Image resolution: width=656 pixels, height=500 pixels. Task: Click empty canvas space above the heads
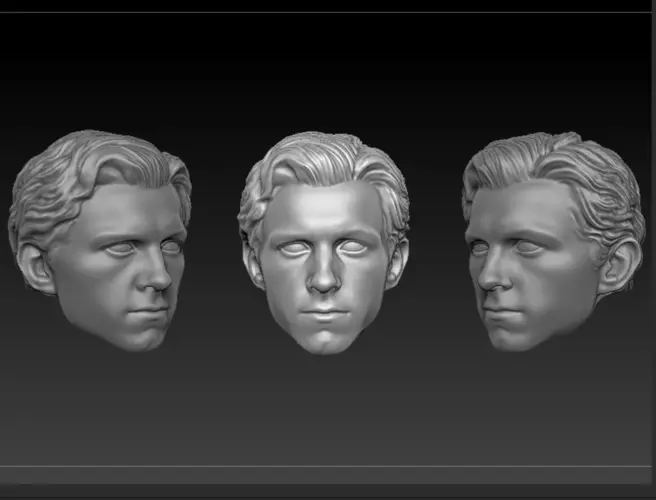pos(324,69)
